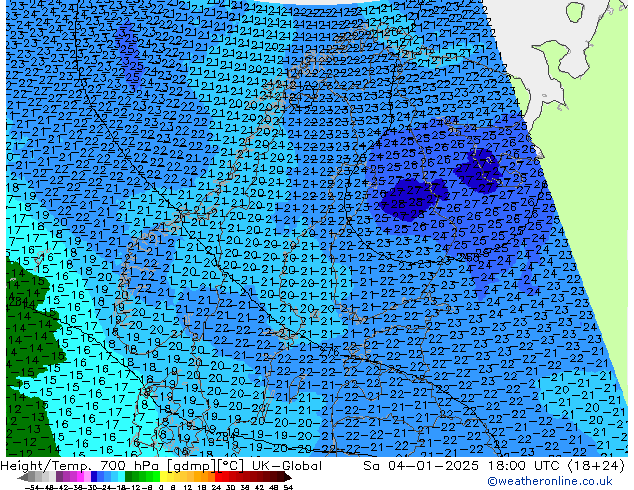Select the dark green -12 legend swatch
The width and height of the screenshot is (634, 490).
(x=129, y=476)
